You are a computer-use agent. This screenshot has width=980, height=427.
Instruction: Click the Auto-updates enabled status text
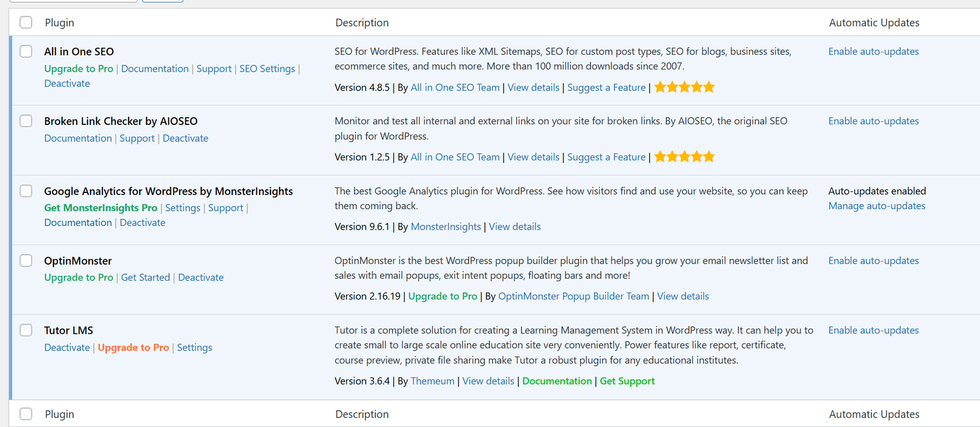click(877, 191)
